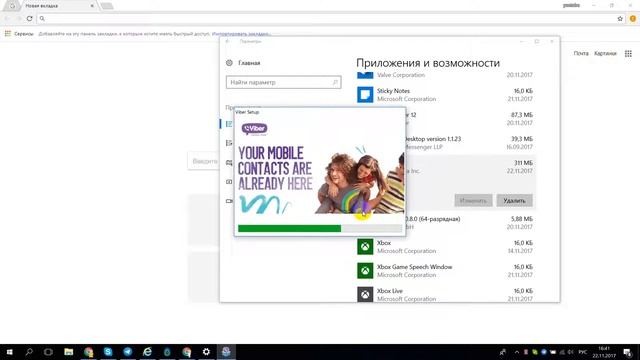Open Internet Explorer from the taskbar
The image size is (640, 360).
tap(147, 352)
